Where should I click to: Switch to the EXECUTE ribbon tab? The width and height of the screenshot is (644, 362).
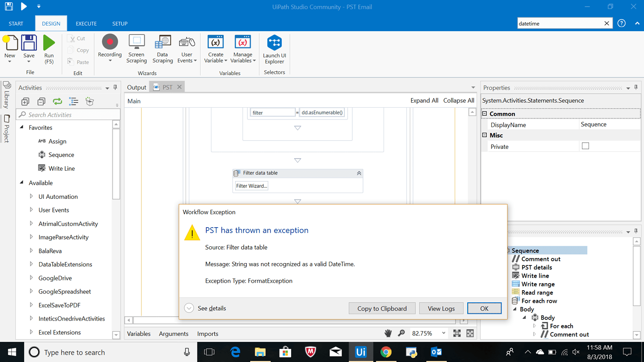click(86, 23)
